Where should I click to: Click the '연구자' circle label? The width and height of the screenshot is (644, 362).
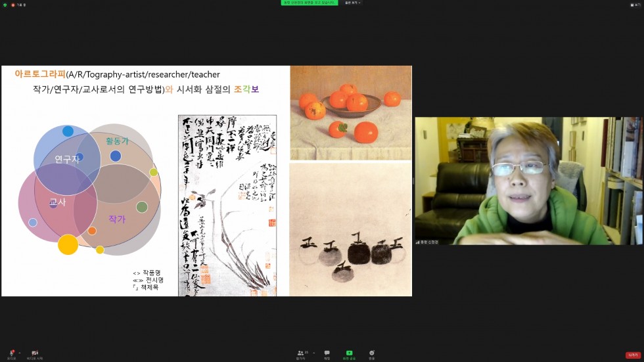pos(67,159)
